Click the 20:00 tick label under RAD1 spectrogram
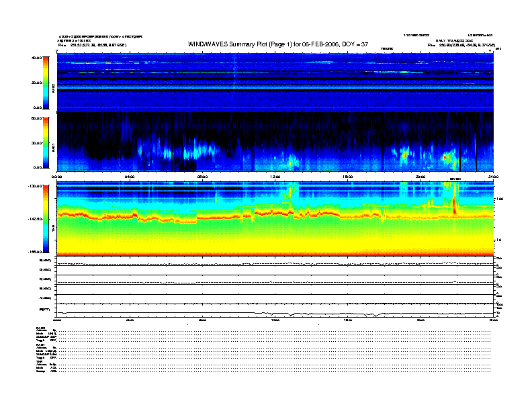 click(420, 177)
